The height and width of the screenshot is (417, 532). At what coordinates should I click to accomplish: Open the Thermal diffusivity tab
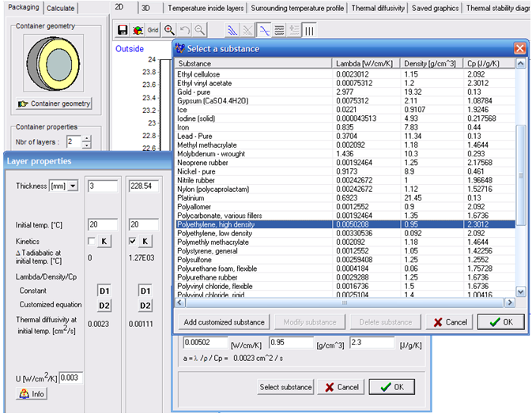click(x=378, y=8)
